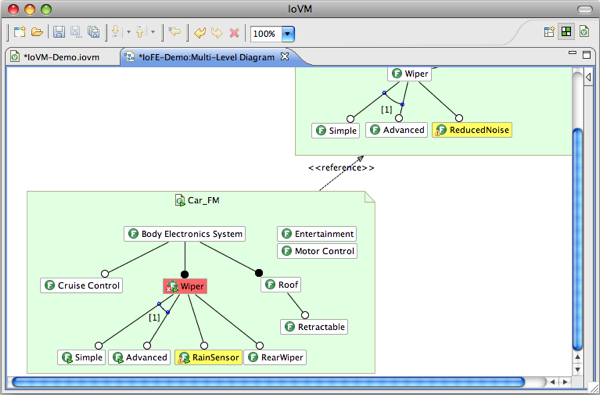Screen dimensions: 600x395
Task: Close the Multi-Level Diagram tab
Action: click(285, 57)
